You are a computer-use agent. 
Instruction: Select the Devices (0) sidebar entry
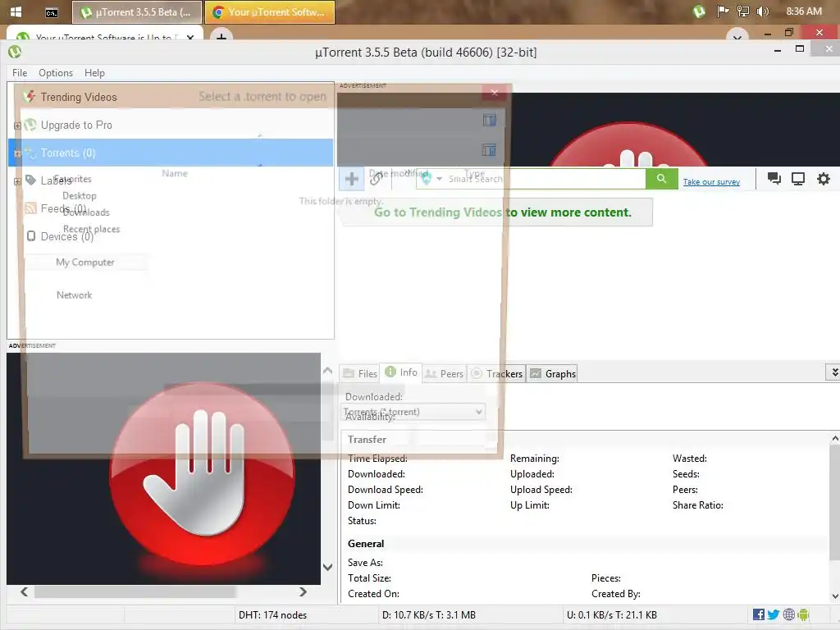pyautogui.click(x=66, y=236)
